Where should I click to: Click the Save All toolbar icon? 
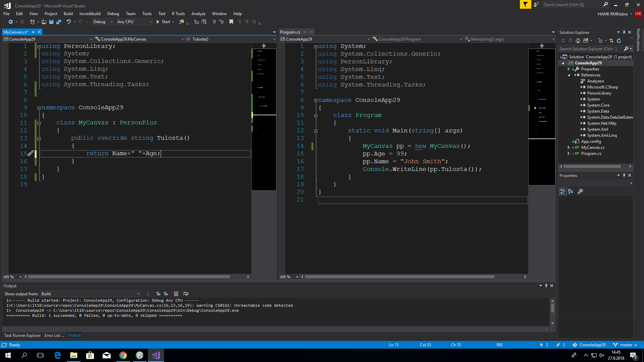pos(59,22)
